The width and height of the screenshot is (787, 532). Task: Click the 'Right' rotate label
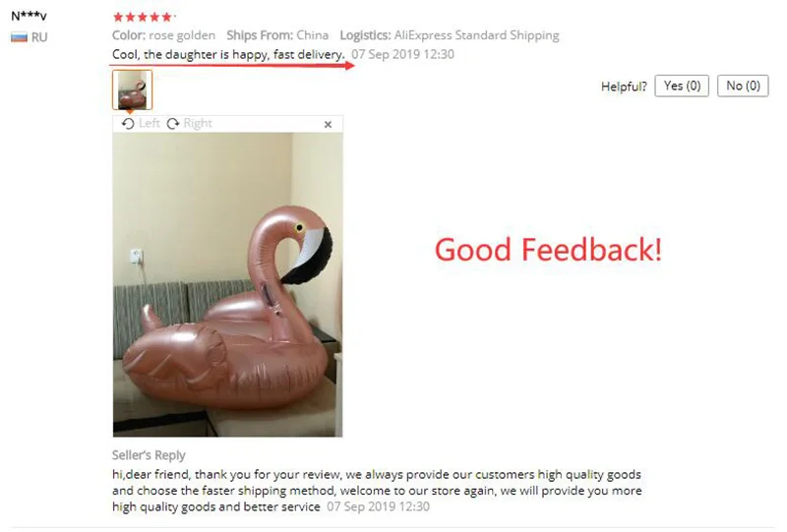(198, 124)
